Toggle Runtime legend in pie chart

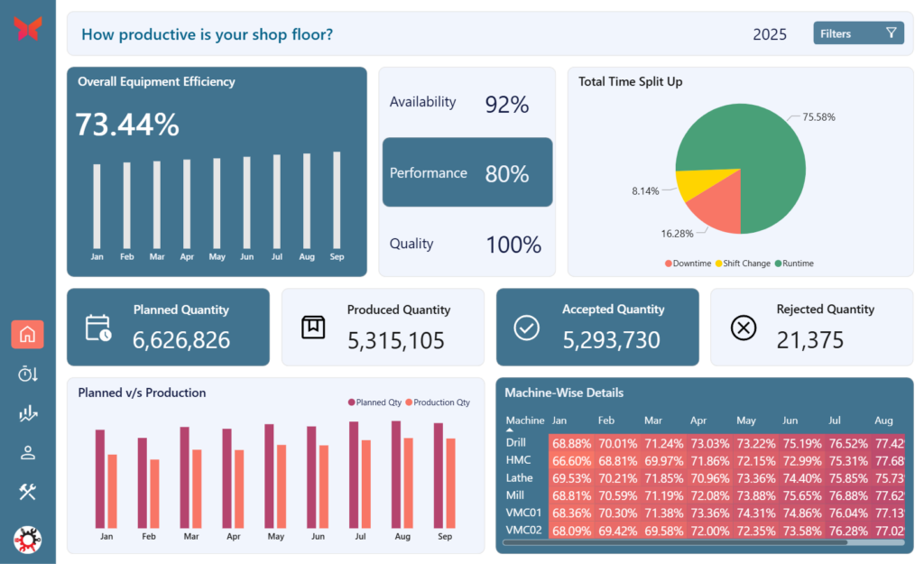point(794,264)
